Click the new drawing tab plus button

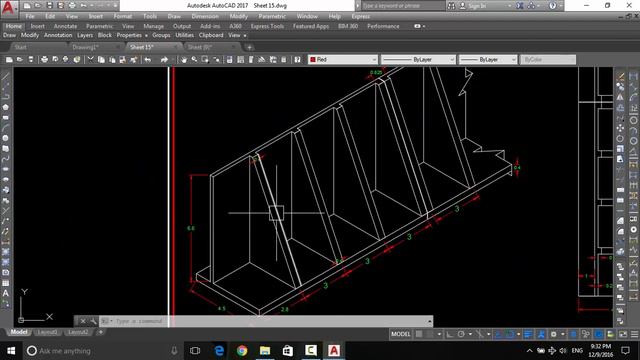(x=249, y=47)
